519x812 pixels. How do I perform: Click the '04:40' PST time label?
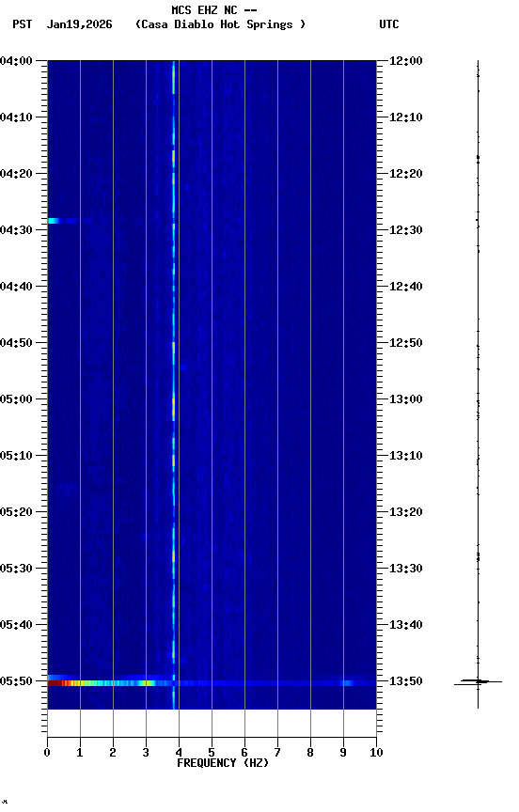click(x=16, y=287)
